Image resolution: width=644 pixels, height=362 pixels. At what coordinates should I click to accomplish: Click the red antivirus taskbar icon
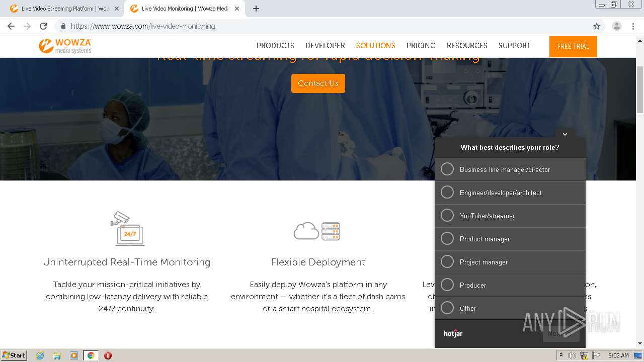(108, 355)
